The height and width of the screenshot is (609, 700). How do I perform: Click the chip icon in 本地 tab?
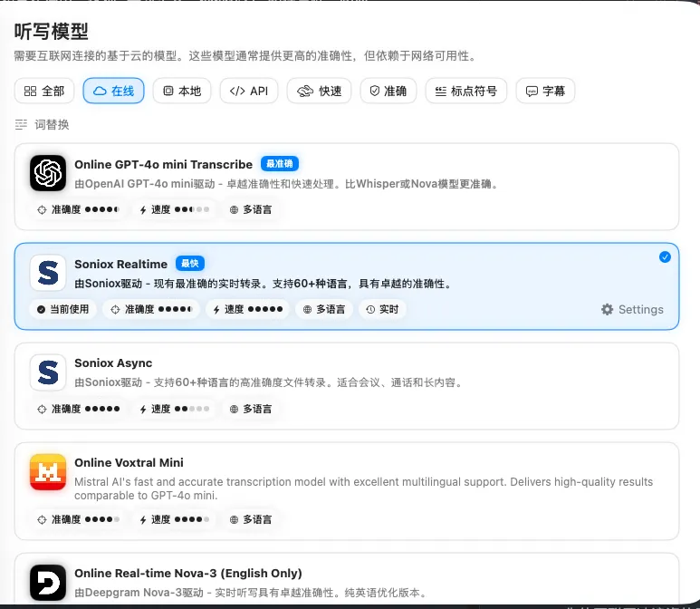coord(168,92)
